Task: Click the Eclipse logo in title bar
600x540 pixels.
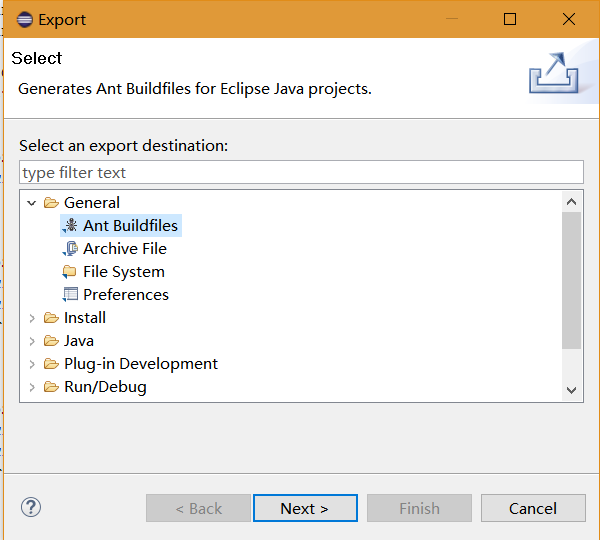Action: pos(24,20)
